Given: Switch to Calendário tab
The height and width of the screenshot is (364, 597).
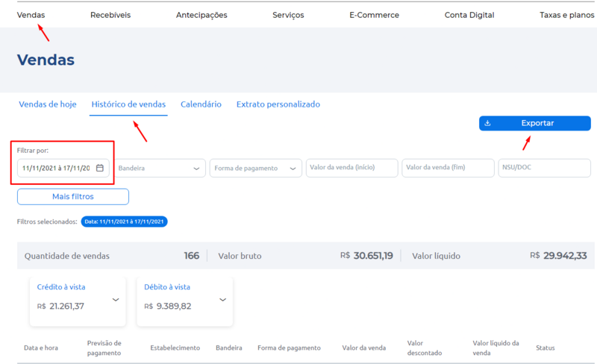Looking at the screenshot, I should point(201,104).
